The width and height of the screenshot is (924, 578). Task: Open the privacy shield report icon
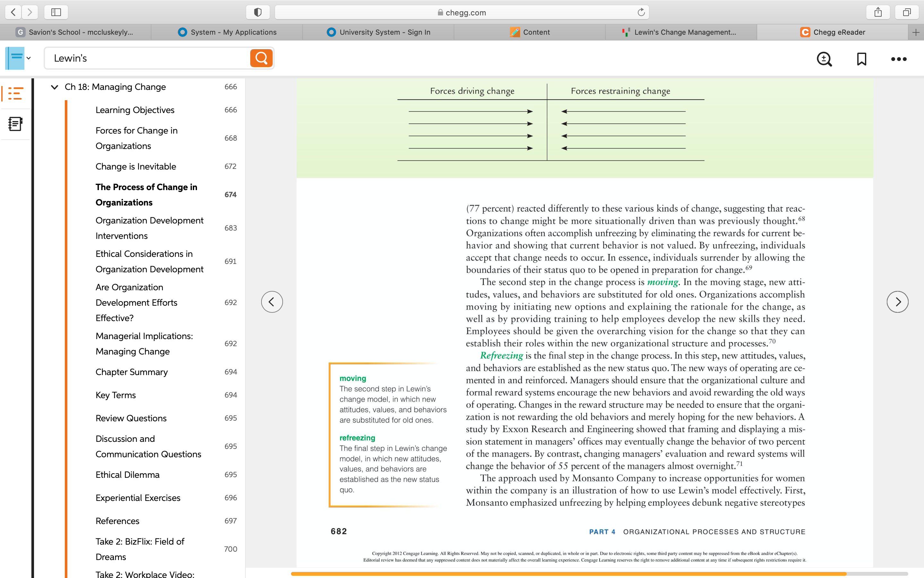pos(258,12)
